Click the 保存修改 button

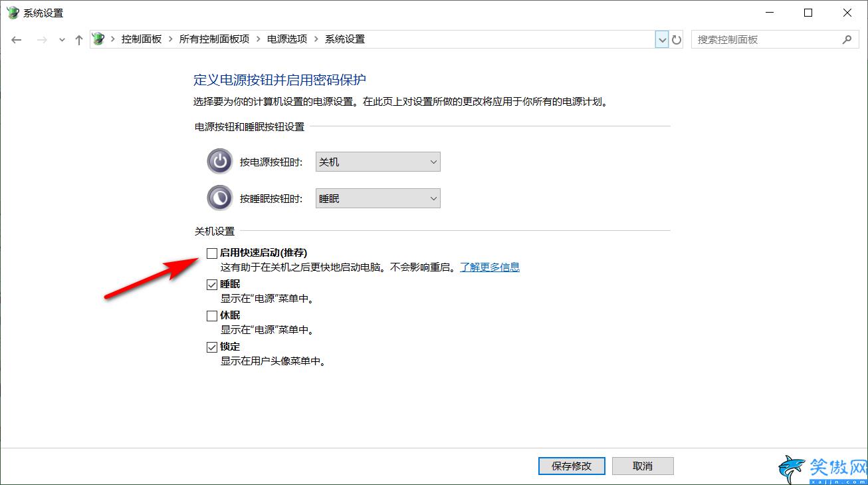[x=572, y=466]
